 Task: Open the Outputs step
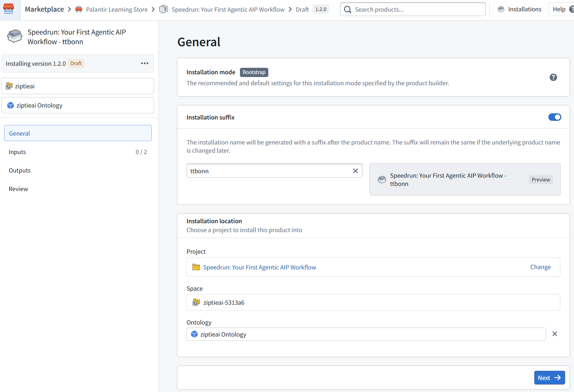coord(78,170)
